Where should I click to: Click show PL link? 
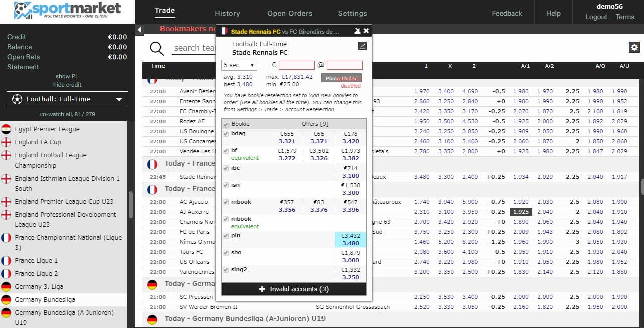click(x=67, y=76)
